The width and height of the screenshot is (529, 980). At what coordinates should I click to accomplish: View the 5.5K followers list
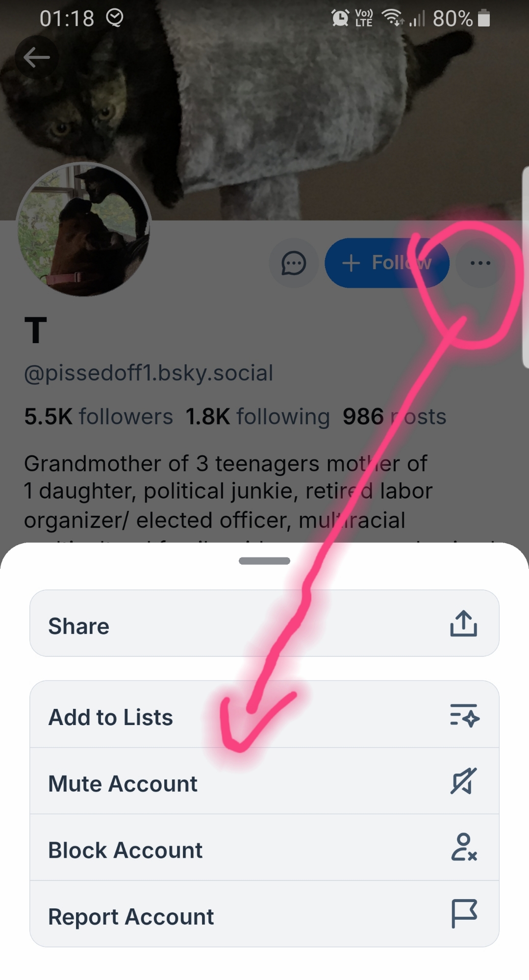(99, 417)
